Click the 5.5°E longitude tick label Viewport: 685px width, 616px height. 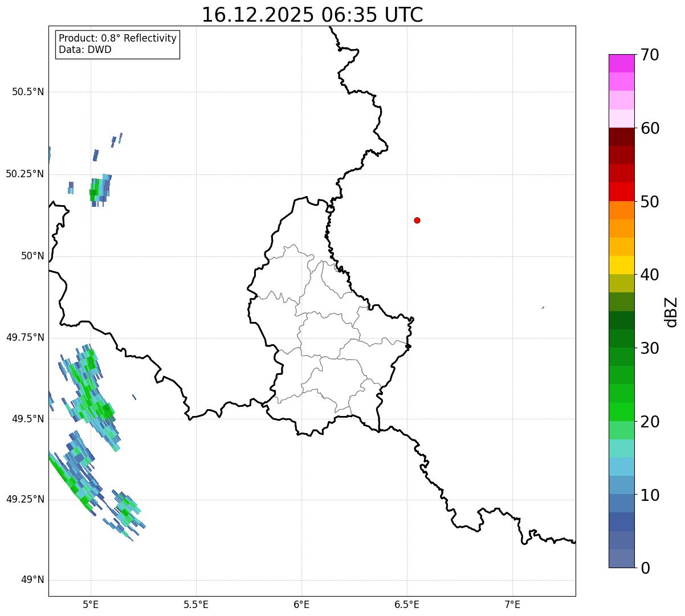click(196, 605)
